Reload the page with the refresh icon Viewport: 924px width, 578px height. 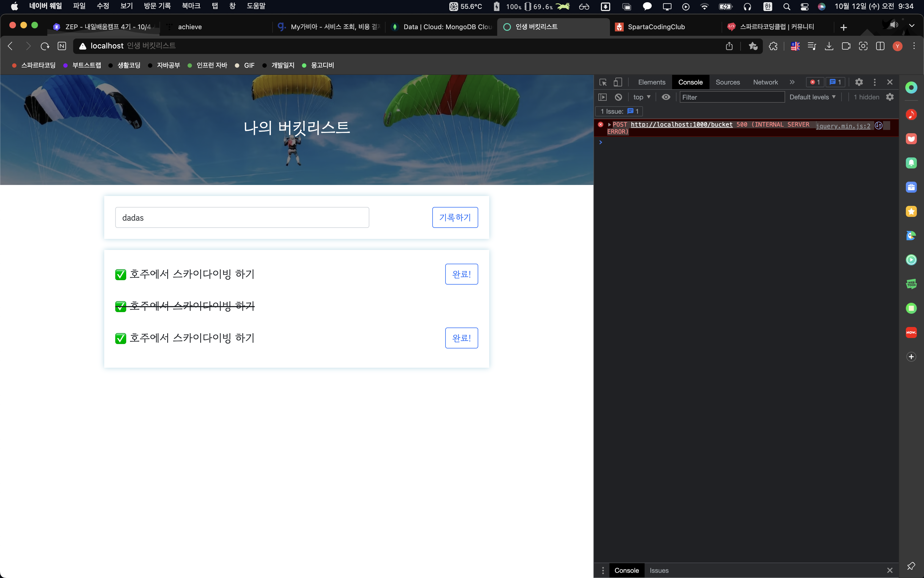tap(45, 46)
